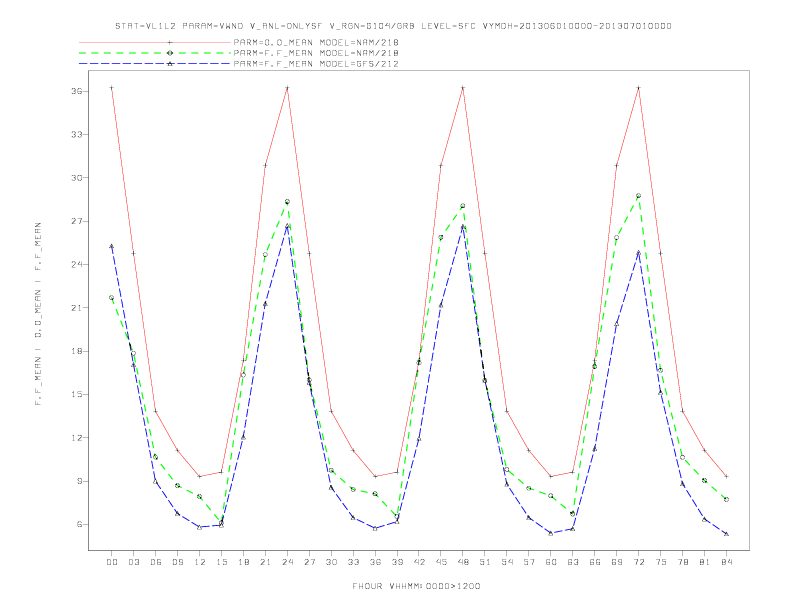This screenshot has width=792, height=612.
Task: Click x-axis tick label 51
Action: pyautogui.click(x=485, y=562)
